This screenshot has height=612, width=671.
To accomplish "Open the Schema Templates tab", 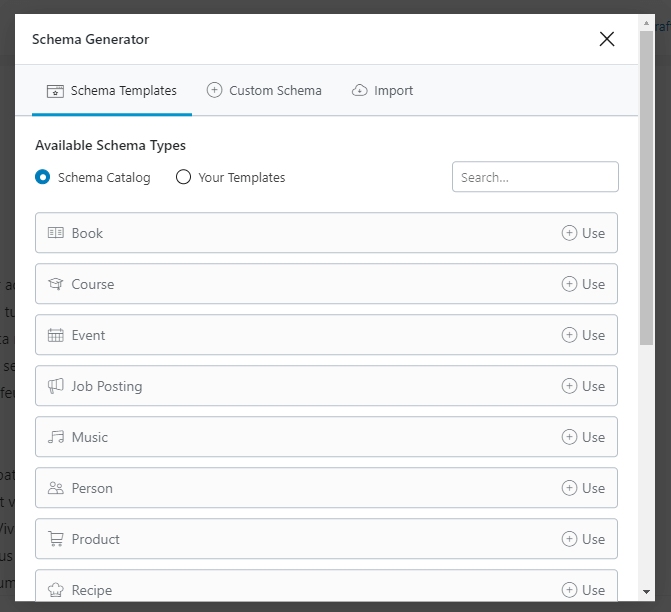I will [112, 91].
